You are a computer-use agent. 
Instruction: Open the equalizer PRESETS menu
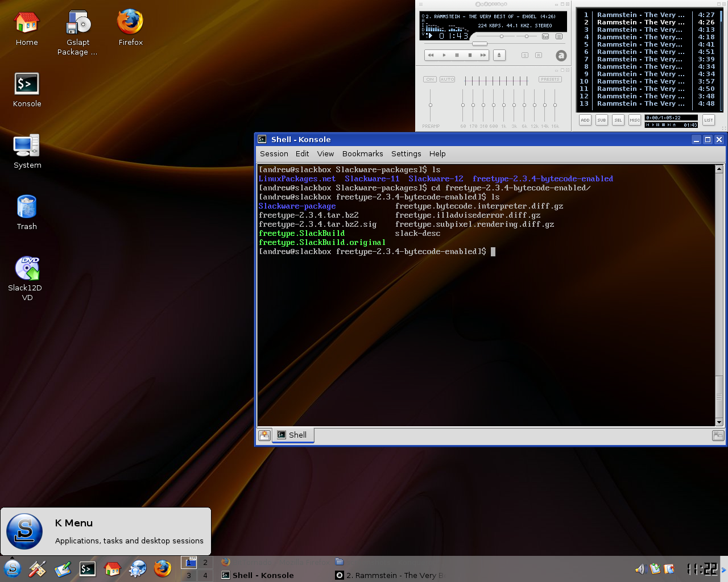[550, 80]
